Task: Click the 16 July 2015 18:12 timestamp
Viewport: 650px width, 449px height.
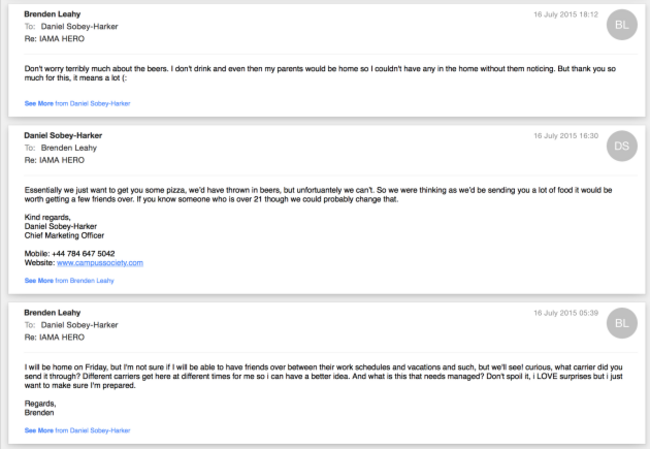Action: (x=566, y=15)
